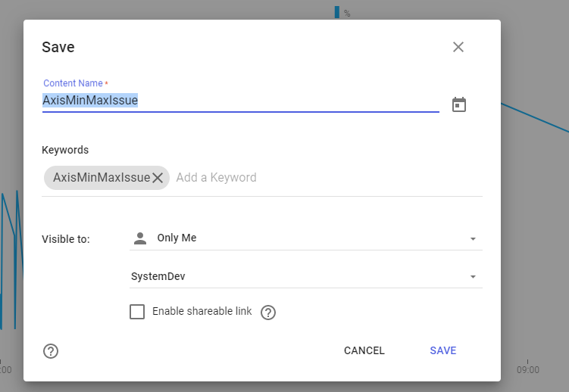Image resolution: width=569 pixels, height=392 pixels.
Task: Enable shareable link checkbox
Action: click(x=137, y=312)
